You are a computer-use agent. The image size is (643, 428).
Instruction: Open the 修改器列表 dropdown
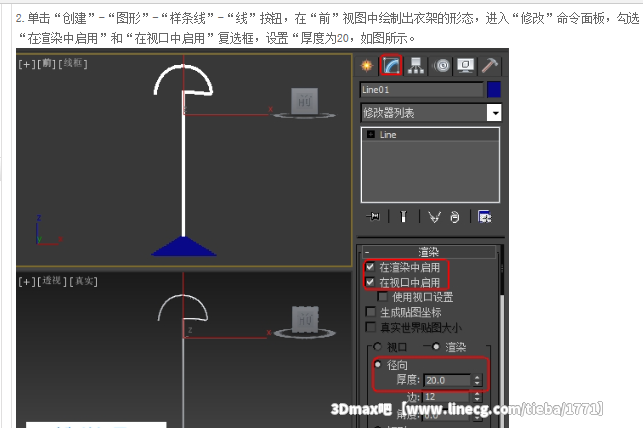tap(493, 113)
